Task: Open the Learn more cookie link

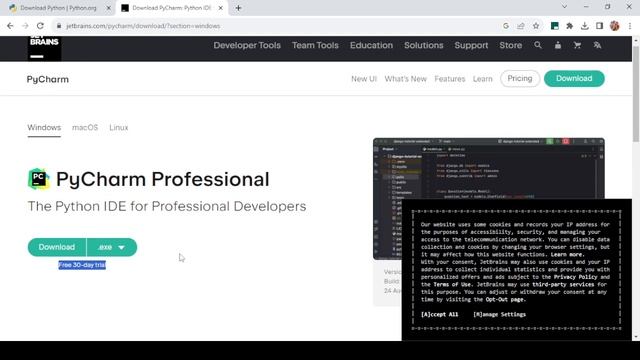Action: [x=567, y=254]
